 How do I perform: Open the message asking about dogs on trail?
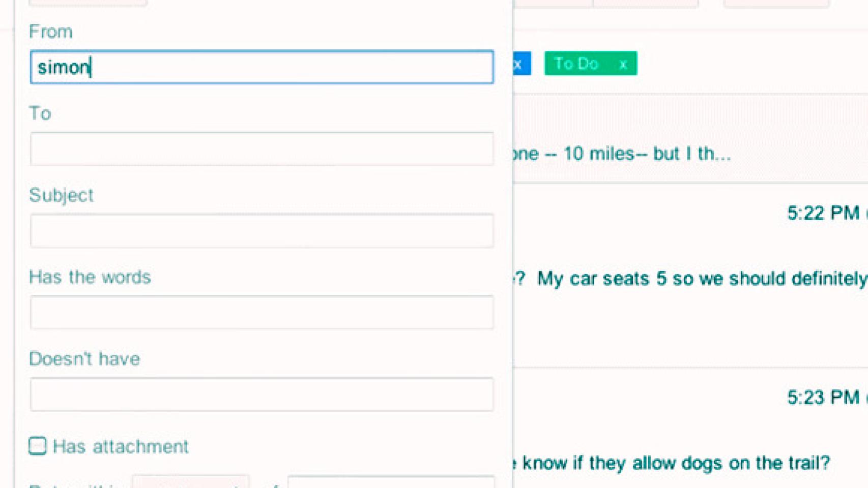tap(676, 463)
